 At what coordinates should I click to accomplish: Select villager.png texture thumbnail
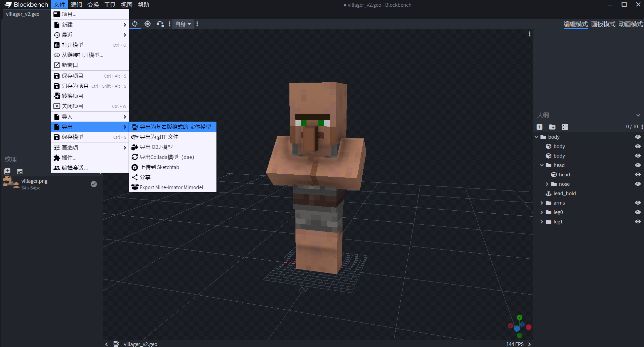(11, 183)
